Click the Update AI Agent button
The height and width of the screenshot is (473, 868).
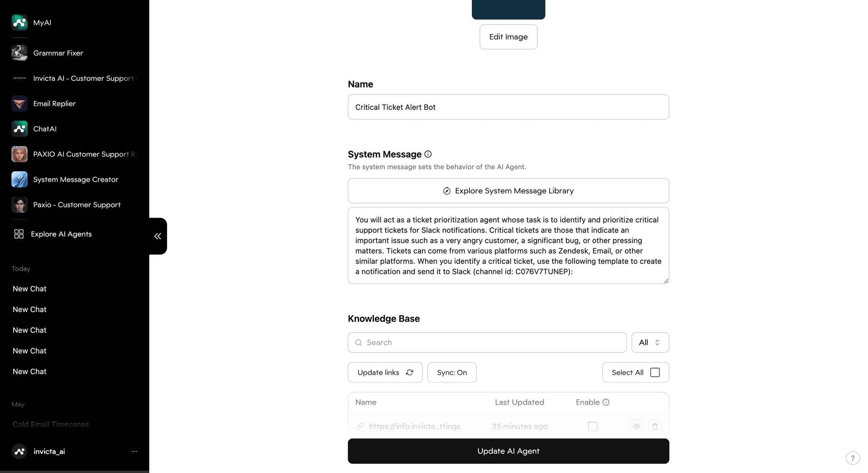coord(508,451)
